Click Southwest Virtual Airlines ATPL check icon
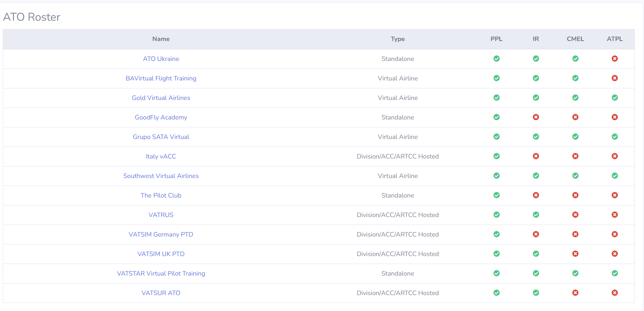This screenshot has width=644, height=311. [615, 176]
